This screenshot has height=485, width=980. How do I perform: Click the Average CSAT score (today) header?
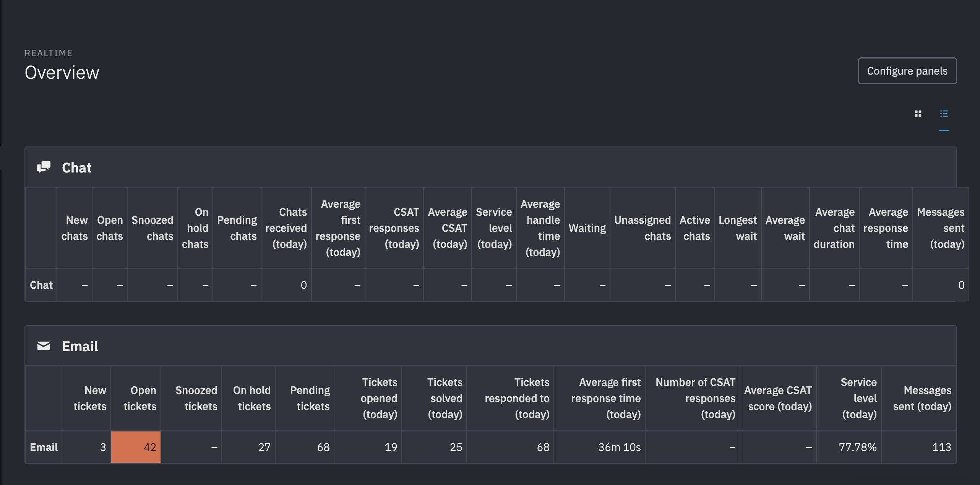(779, 398)
